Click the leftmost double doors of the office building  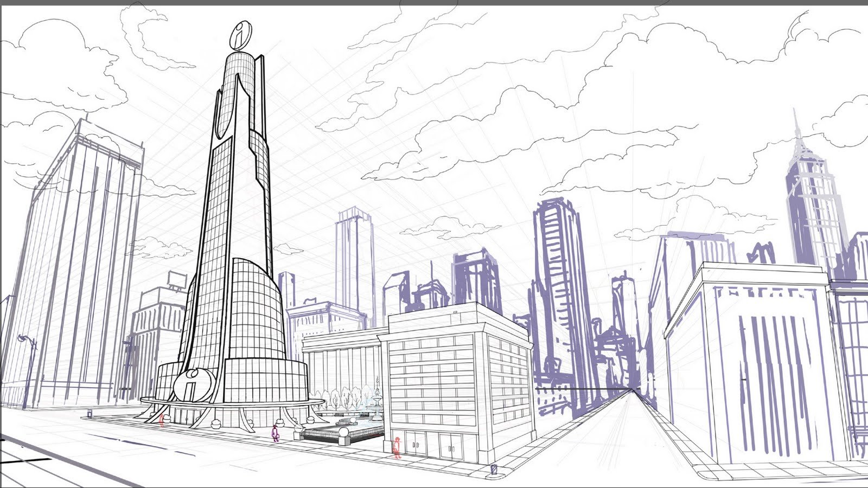click(416, 446)
